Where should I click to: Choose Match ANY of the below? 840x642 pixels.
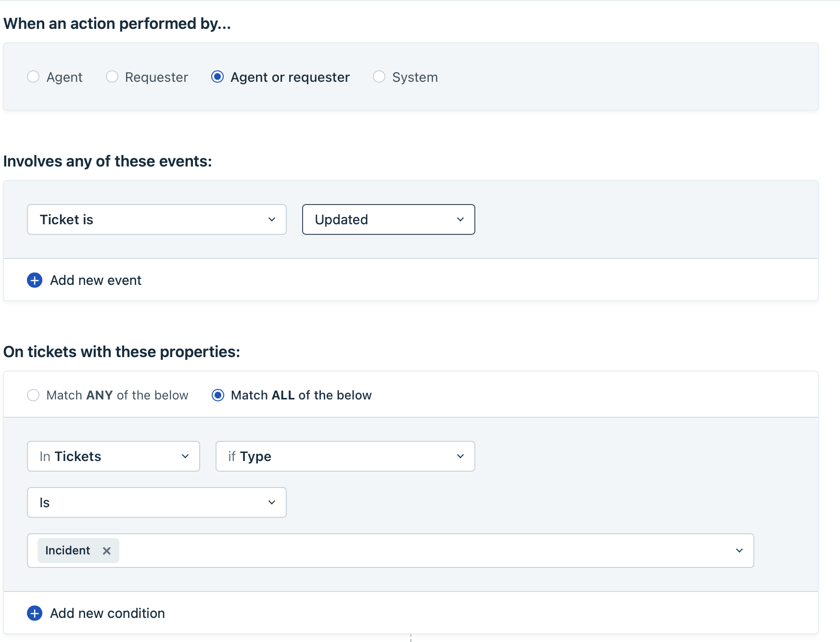point(33,395)
